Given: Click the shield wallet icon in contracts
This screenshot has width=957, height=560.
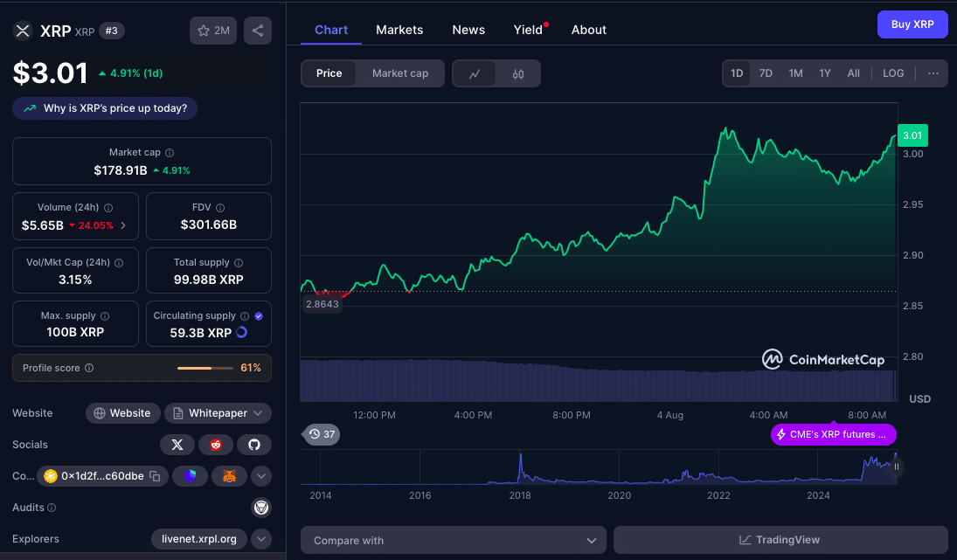Looking at the screenshot, I should click(x=190, y=476).
